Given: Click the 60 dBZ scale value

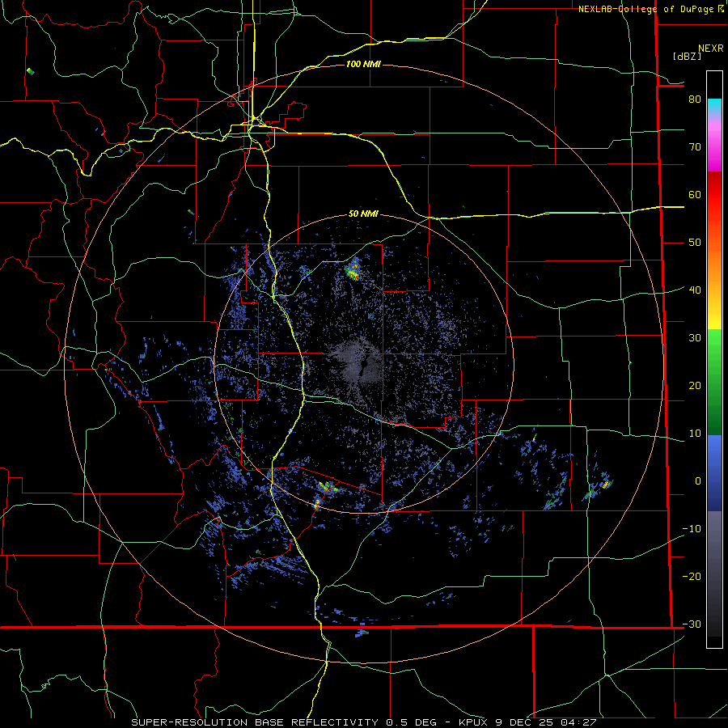Looking at the screenshot, I should click(x=695, y=195).
